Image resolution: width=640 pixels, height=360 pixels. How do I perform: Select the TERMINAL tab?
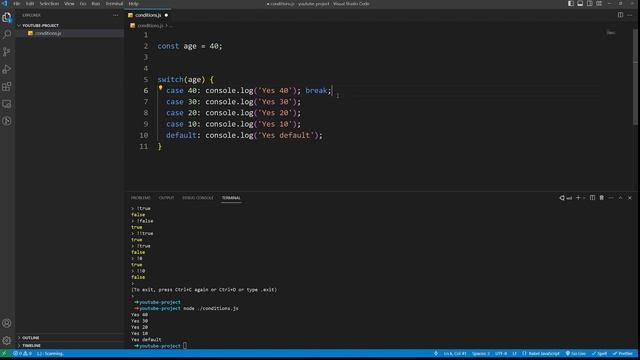pos(231,198)
